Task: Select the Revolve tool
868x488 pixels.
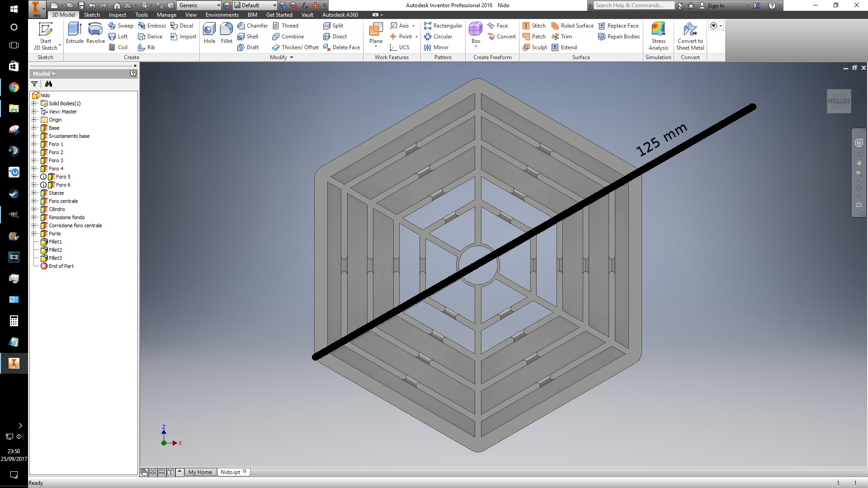Action: click(95, 33)
